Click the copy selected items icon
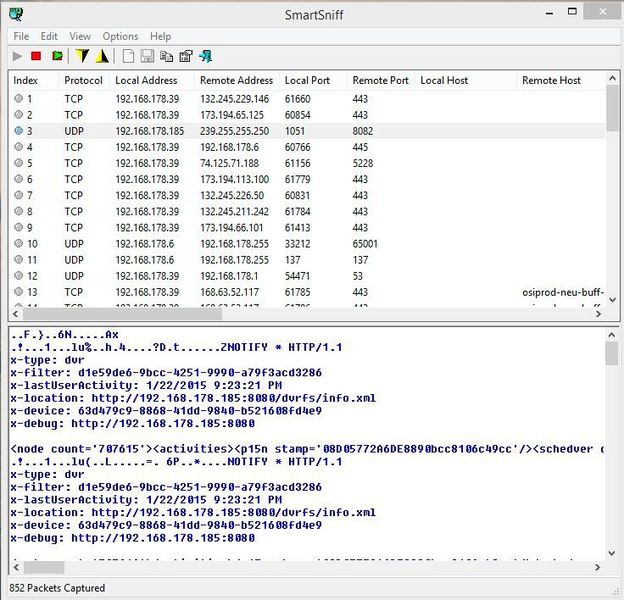 166,56
